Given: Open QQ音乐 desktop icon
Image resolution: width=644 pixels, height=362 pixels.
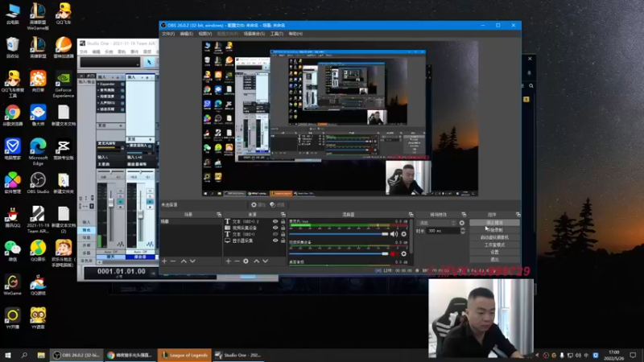Looking at the screenshot, I should click(38, 251).
